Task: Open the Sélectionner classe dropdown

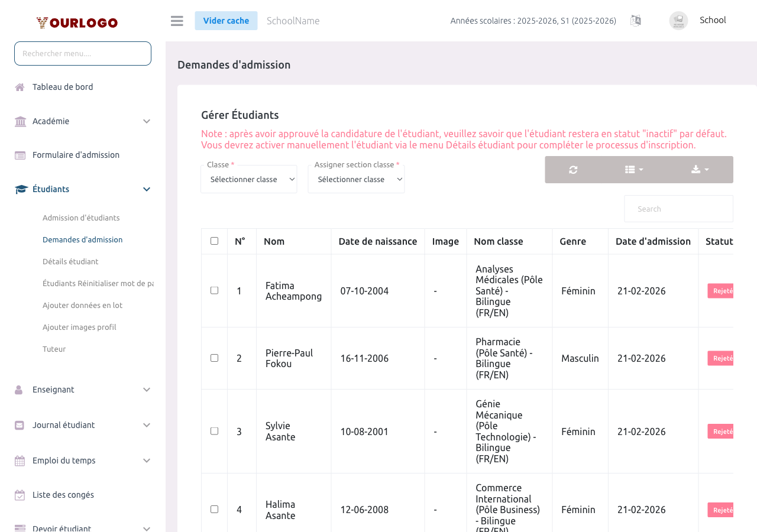Action: [248, 179]
